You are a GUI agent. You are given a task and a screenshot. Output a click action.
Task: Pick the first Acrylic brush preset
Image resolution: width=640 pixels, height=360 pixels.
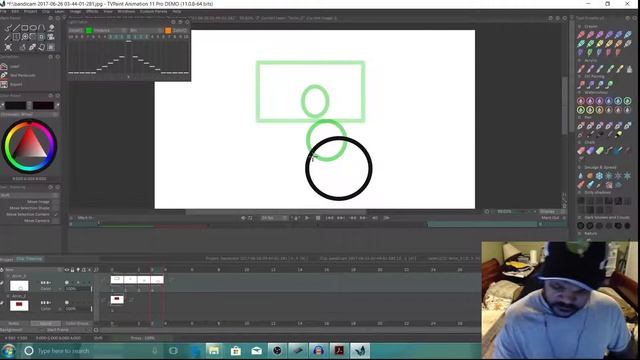point(581,69)
